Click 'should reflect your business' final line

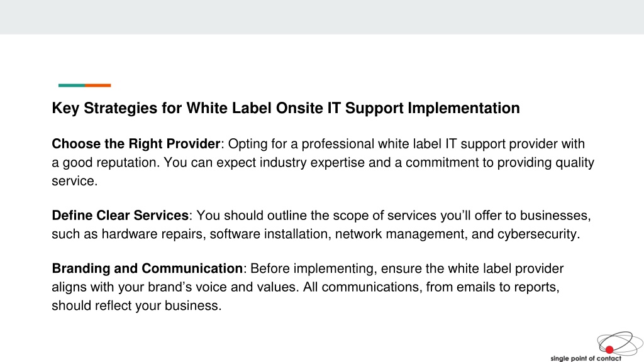tap(136, 306)
